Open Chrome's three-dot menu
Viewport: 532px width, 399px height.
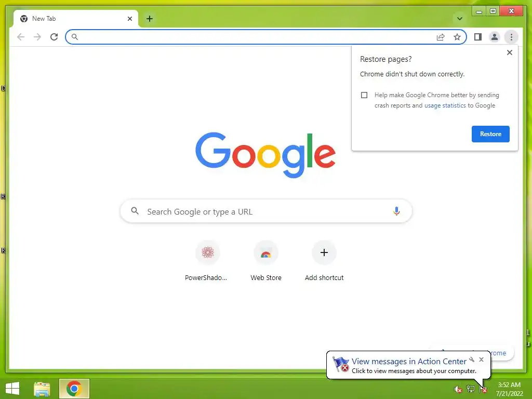(511, 37)
